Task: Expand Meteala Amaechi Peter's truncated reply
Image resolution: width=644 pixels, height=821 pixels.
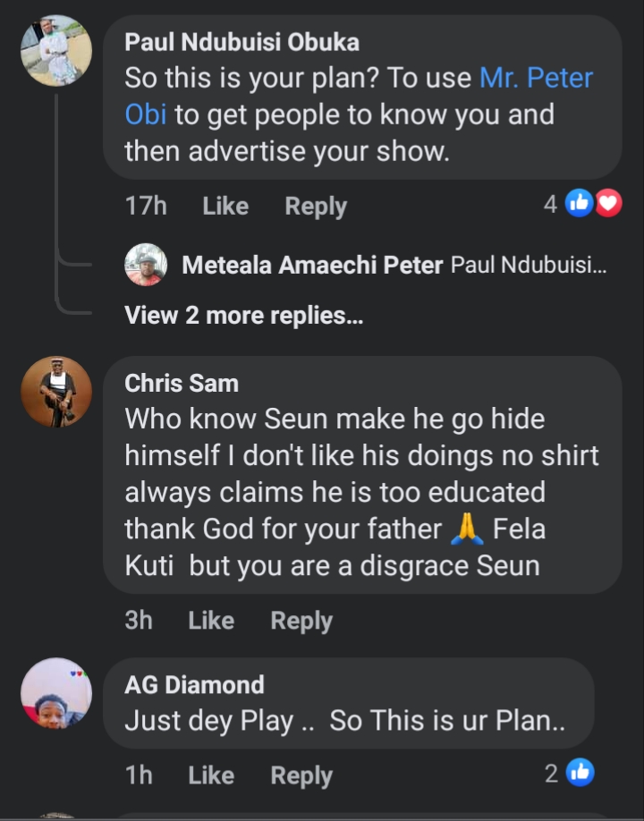Action: [x=529, y=266]
